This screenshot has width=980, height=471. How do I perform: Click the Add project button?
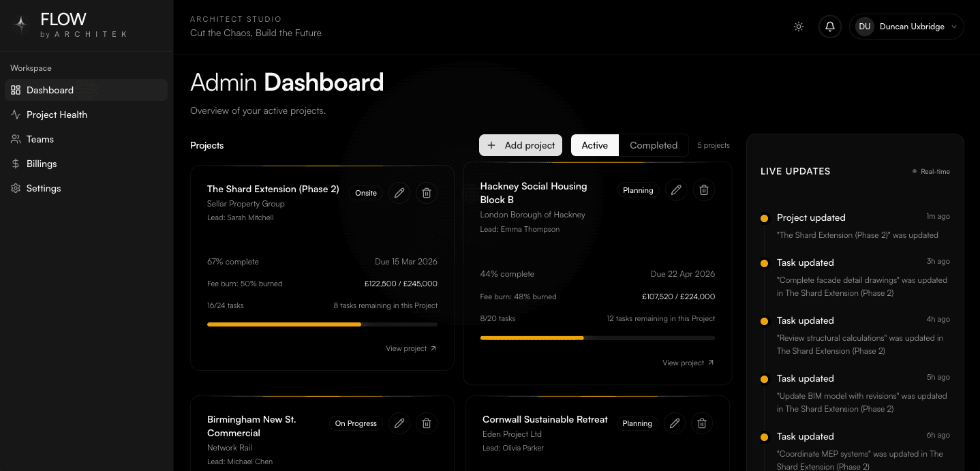coord(520,145)
